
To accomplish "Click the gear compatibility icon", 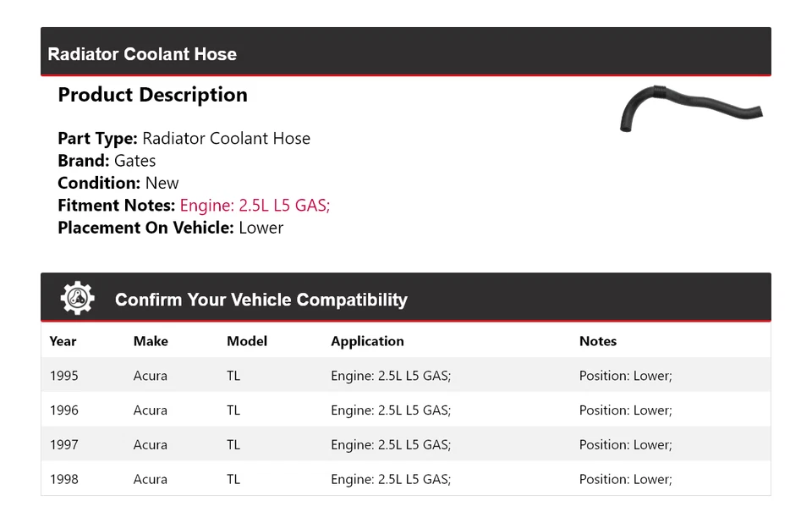I will (x=77, y=299).
